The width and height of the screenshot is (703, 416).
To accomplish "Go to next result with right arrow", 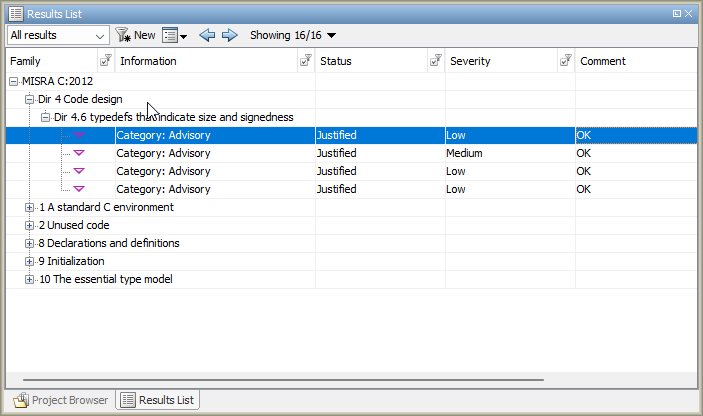I will pos(229,35).
